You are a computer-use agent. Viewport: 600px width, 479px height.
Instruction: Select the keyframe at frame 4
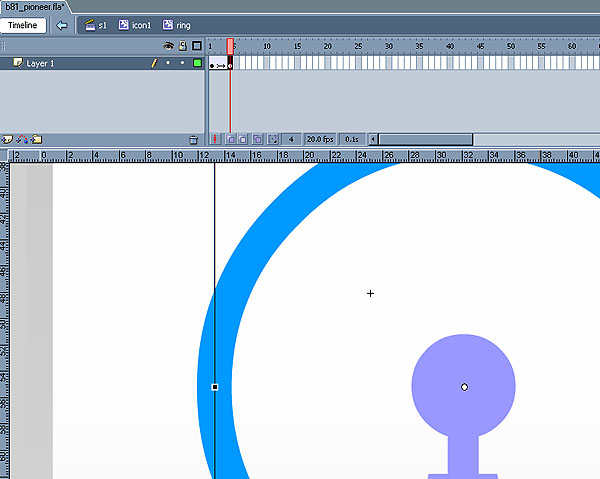pos(230,65)
